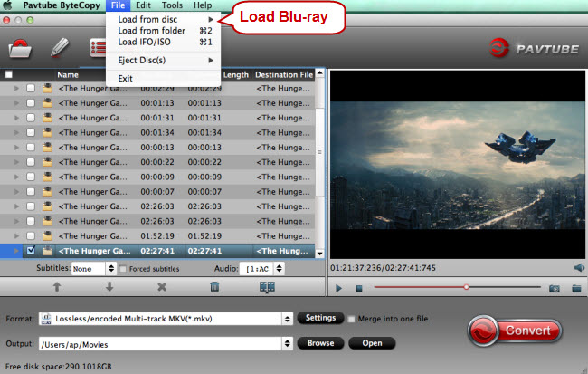This screenshot has width=588, height=374.
Task: Click the video preview frame
Action: [458, 165]
